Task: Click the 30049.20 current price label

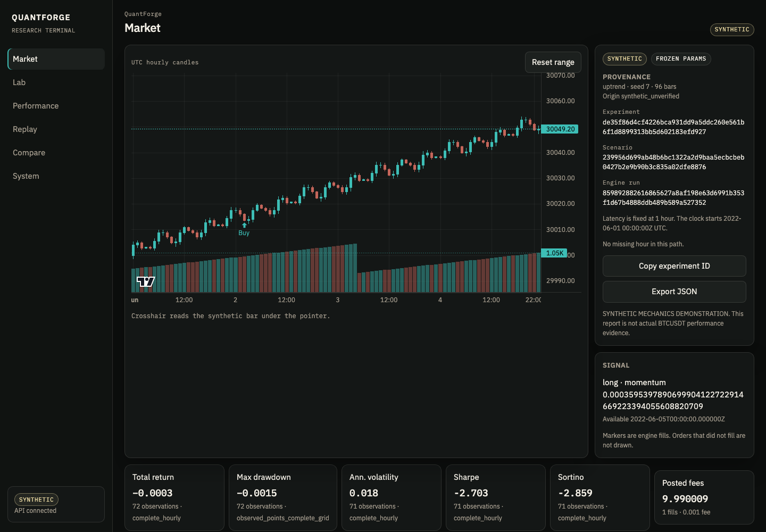Action: pyautogui.click(x=560, y=129)
